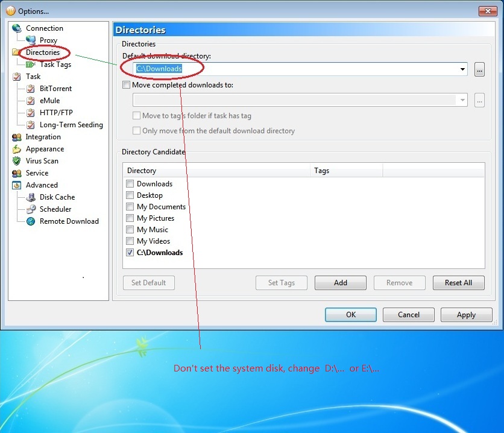Image resolution: width=504 pixels, height=433 pixels.
Task: Open Task Tags settings
Action: (55, 65)
